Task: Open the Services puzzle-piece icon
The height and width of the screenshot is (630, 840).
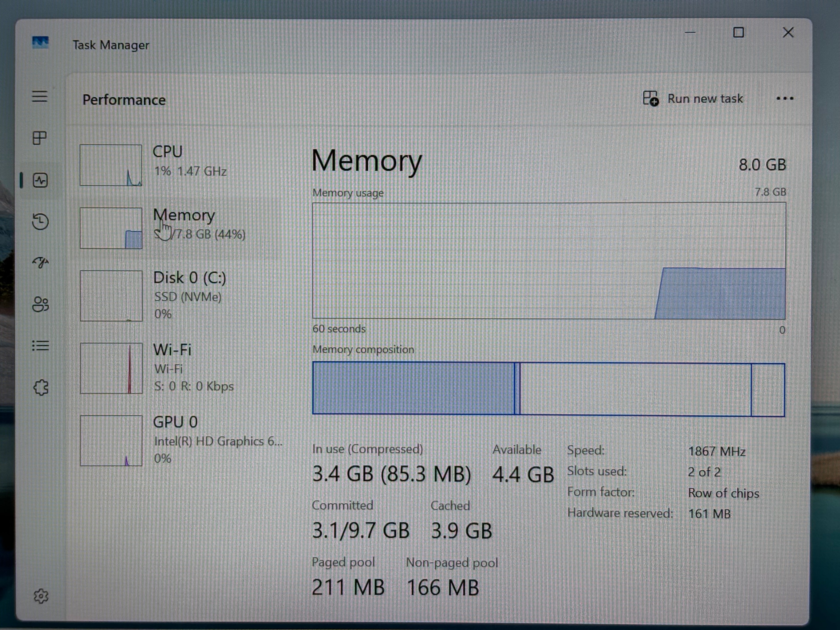Action: [41, 388]
